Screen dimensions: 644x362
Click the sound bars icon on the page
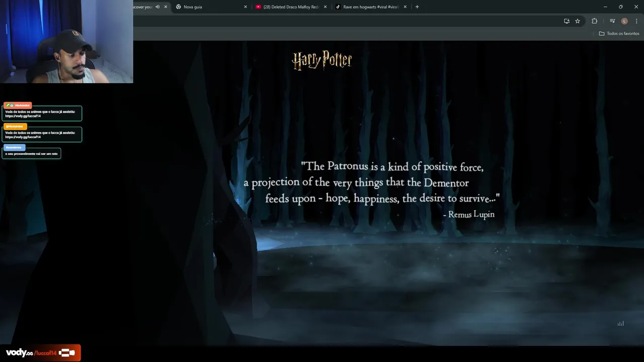click(x=621, y=323)
